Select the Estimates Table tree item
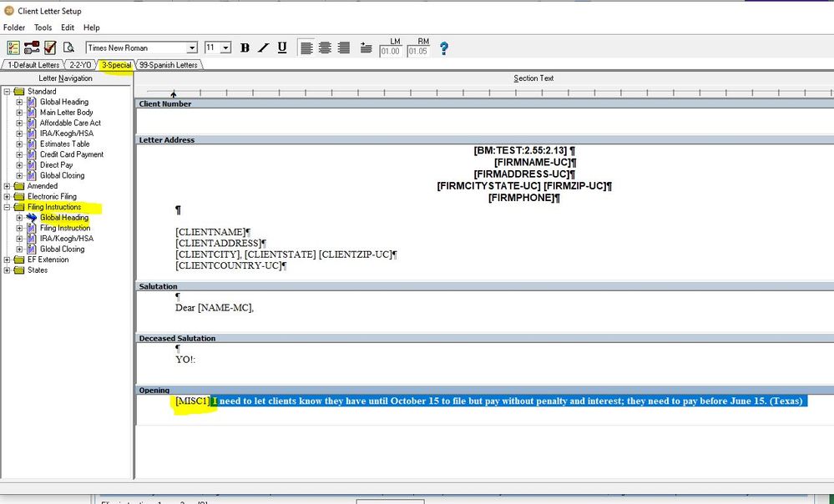The height and width of the screenshot is (504, 834). point(64,144)
